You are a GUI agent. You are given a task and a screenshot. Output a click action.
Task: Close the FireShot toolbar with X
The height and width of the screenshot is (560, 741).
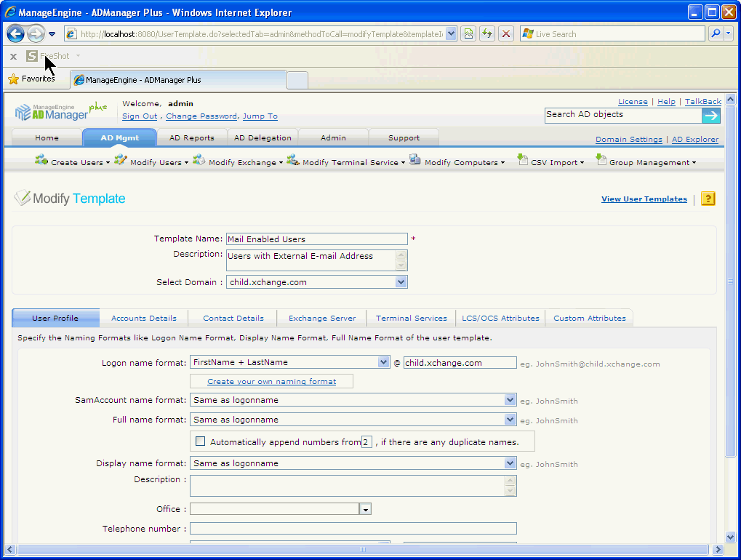(x=13, y=56)
